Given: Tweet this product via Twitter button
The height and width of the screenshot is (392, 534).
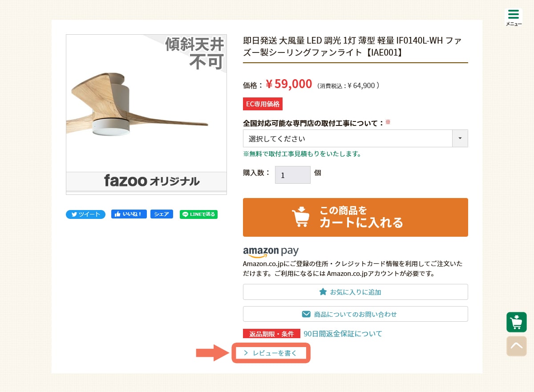Looking at the screenshot, I should [x=85, y=214].
